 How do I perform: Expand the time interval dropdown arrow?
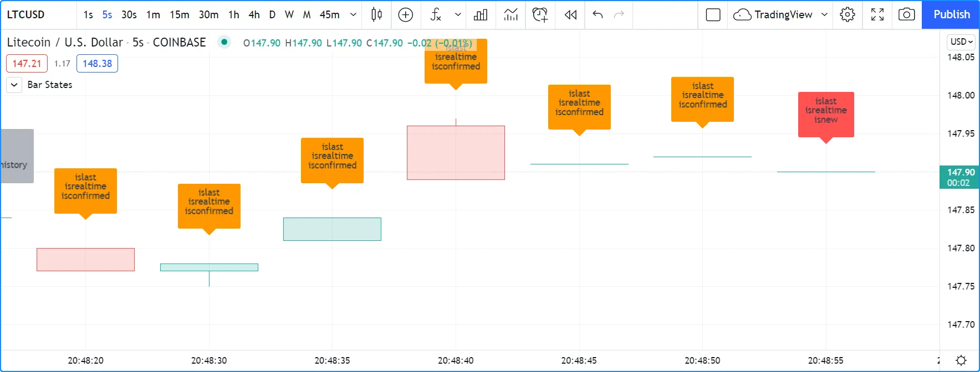(353, 15)
